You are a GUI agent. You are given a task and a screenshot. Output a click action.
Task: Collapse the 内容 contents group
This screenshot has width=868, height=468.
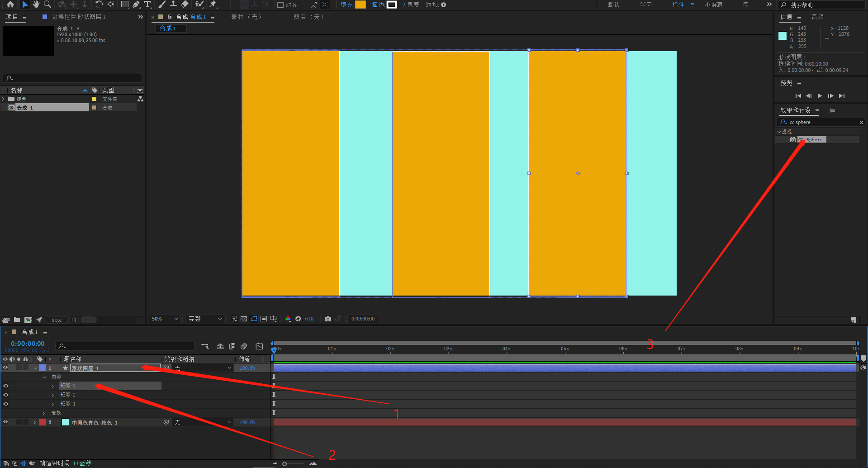click(44, 377)
